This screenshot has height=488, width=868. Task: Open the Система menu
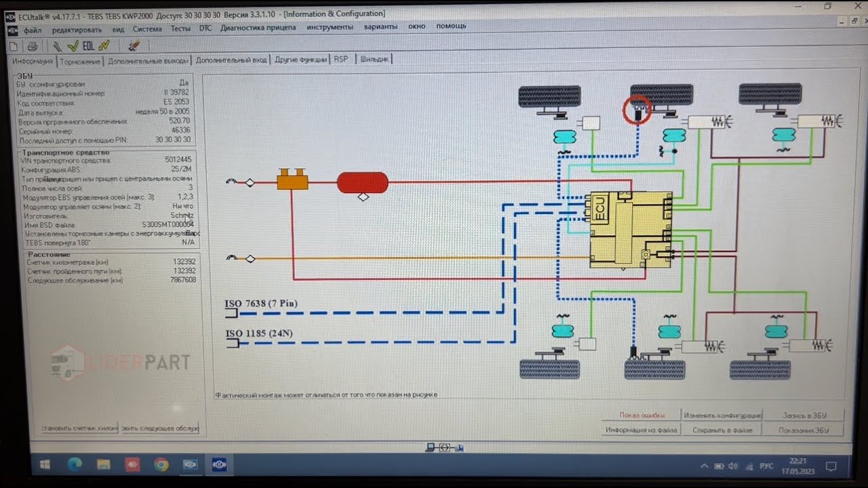(x=147, y=28)
